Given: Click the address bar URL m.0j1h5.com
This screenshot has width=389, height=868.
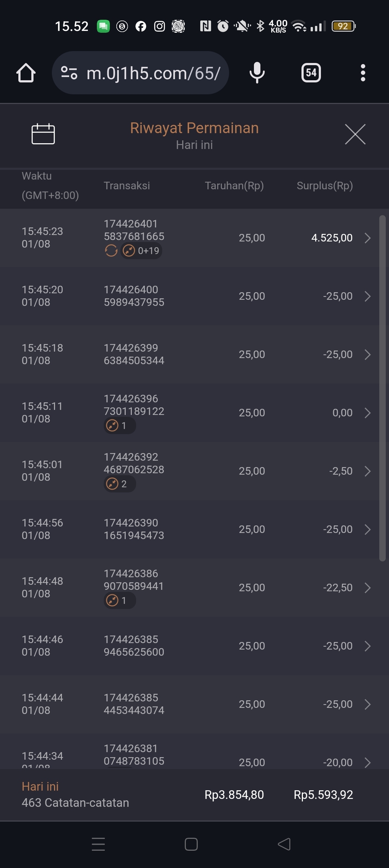Looking at the screenshot, I should (x=153, y=73).
